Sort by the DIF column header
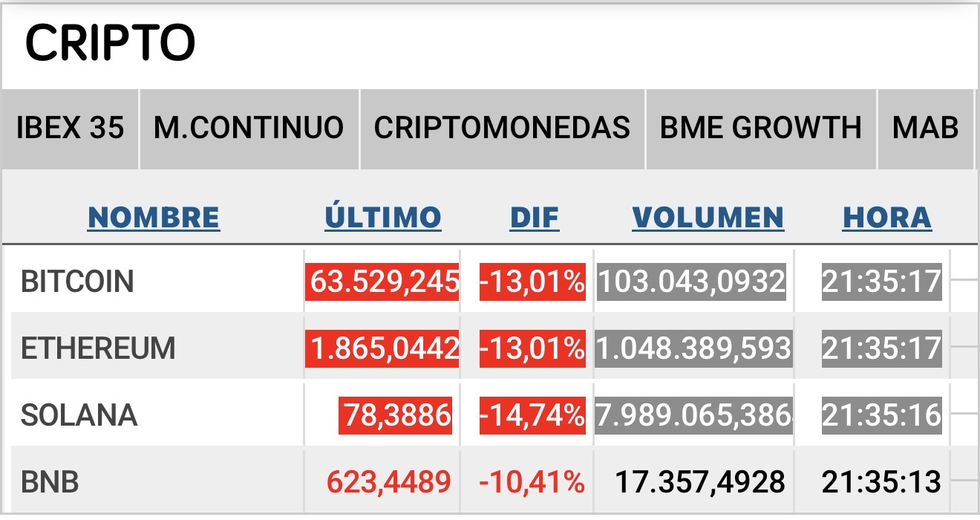The width and height of the screenshot is (980, 520). [x=534, y=218]
